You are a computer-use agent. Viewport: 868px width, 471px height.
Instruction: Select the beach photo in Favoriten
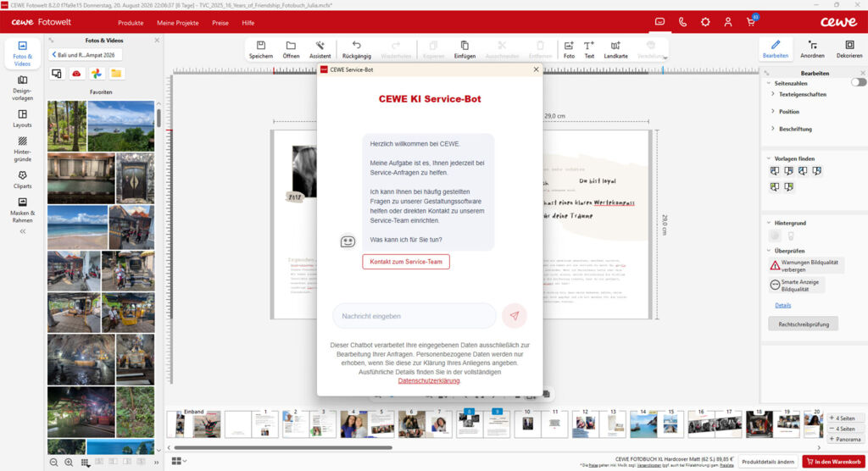(x=77, y=228)
